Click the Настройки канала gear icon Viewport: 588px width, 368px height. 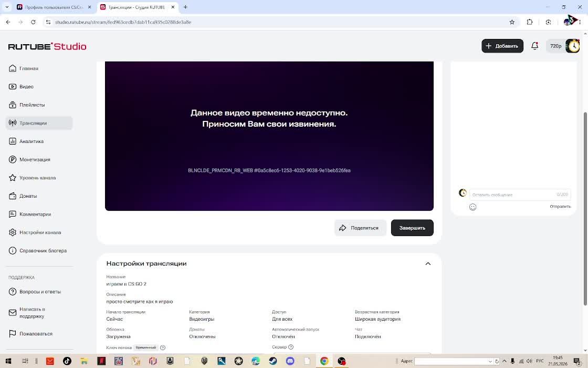(13, 232)
